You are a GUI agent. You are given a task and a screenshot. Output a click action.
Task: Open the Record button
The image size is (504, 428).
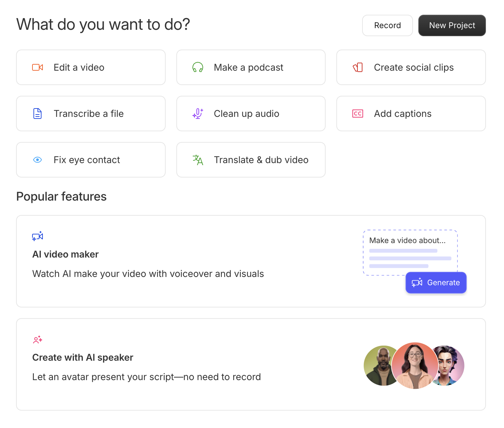pos(388,25)
